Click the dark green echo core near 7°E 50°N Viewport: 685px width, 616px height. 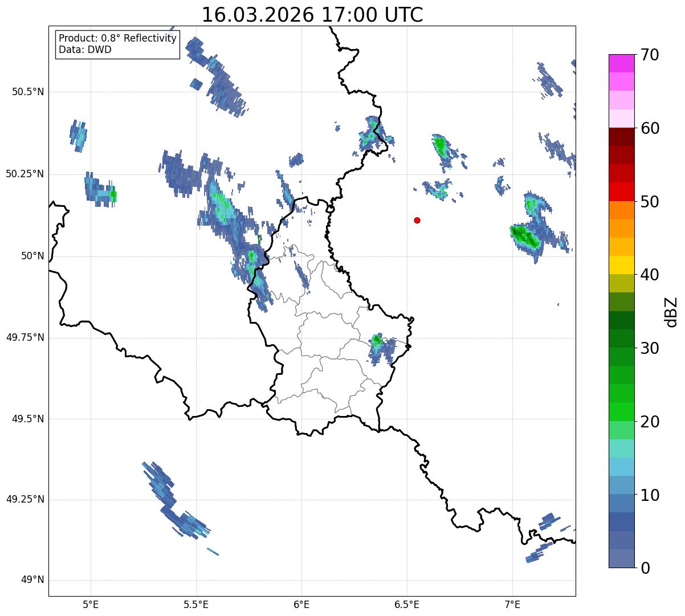point(525,236)
